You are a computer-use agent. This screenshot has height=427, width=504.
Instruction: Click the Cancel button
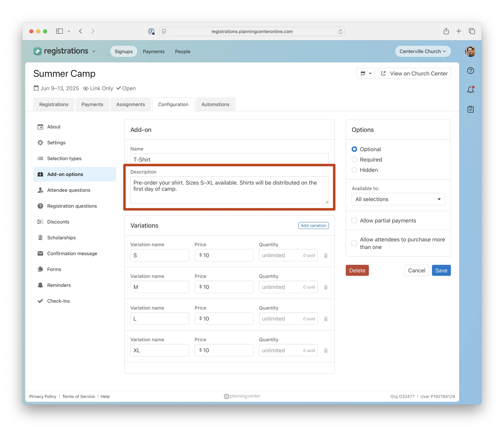pyautogui.click(x=417, y=270)
